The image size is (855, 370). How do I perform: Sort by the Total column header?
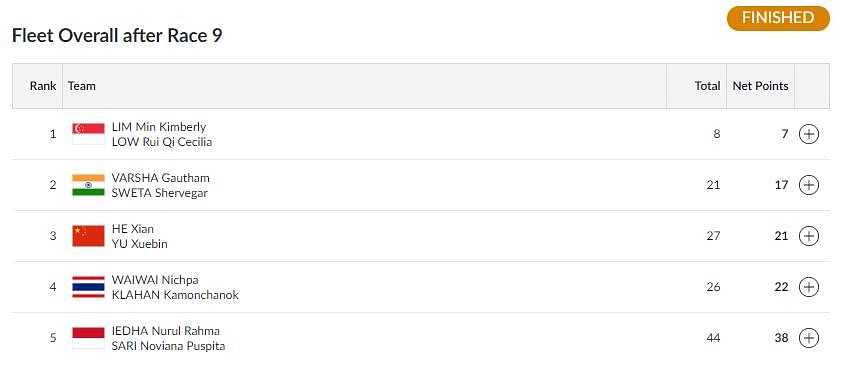tap(707, 86)
